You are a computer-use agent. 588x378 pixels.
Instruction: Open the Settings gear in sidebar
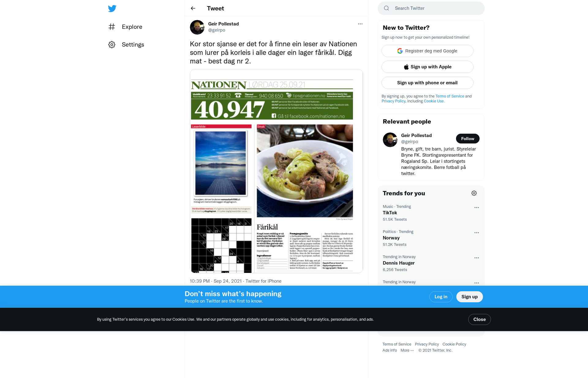point(112,44)
